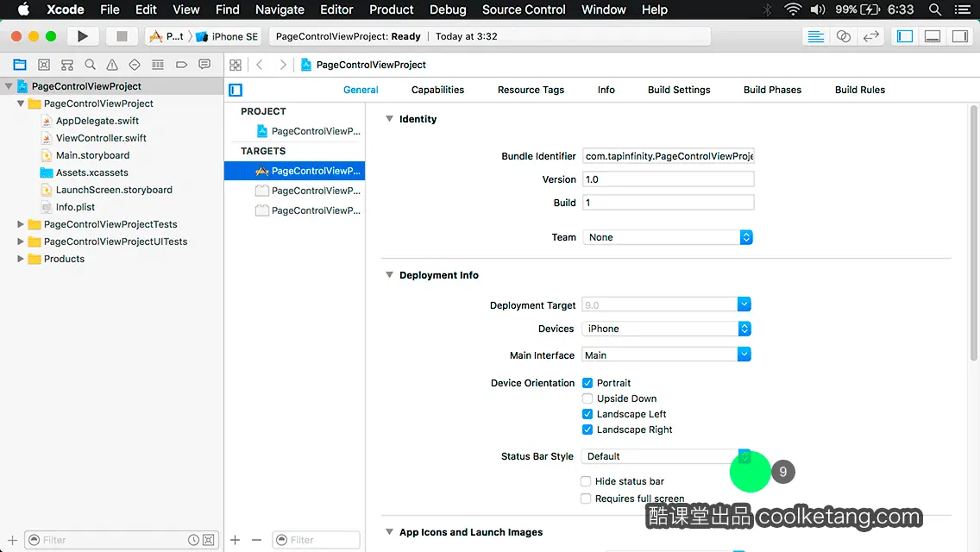Hide the project and targets list
Image resolution: width=980 pixels, height=552 pixels.
pos(236,90)
